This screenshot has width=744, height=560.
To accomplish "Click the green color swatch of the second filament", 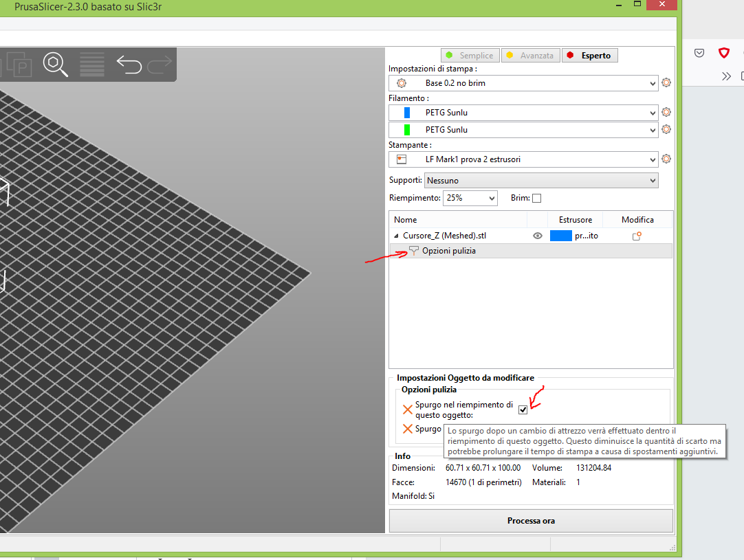I will click(x=406, y=129).
